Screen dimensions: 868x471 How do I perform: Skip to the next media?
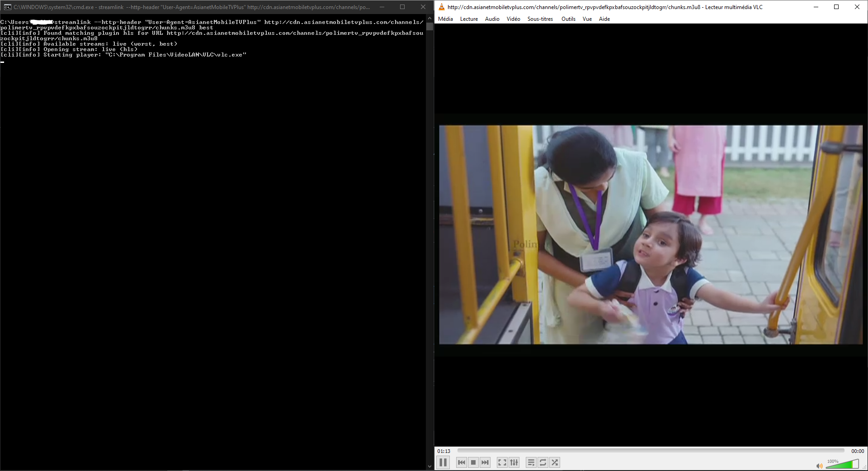pyautogui.click(x=485, y=462)
